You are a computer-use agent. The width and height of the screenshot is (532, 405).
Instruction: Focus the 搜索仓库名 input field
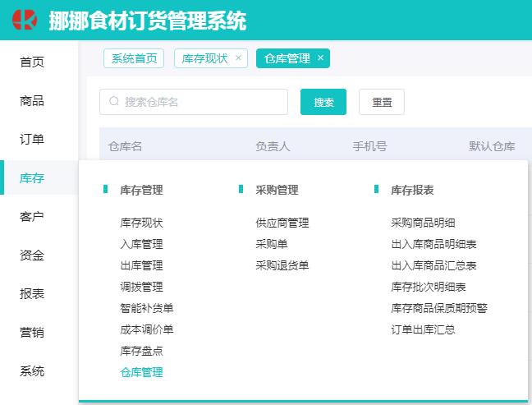(201, 102)
